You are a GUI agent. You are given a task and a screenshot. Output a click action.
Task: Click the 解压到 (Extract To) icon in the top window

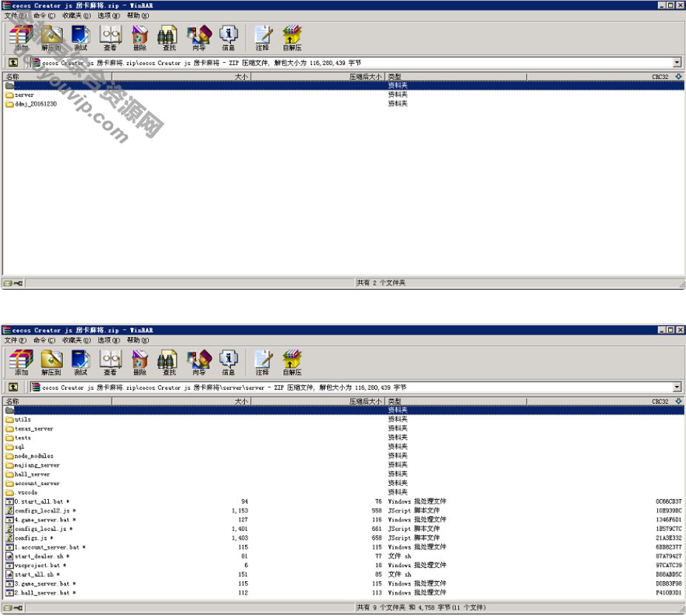(x=51, y=38)
